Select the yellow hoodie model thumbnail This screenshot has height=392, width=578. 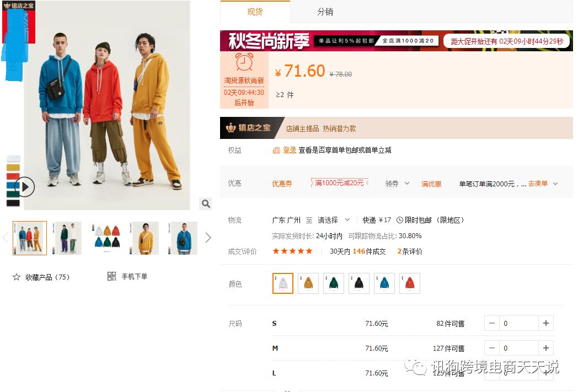(144, 238)
